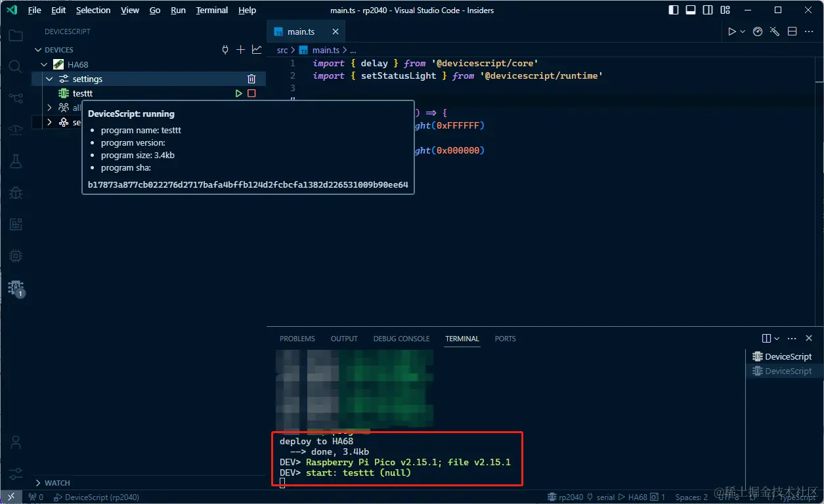Image resolution: width=824 pixels, height=504 pixels.
Task: Open the Run menu
Action: coord(178,10)
